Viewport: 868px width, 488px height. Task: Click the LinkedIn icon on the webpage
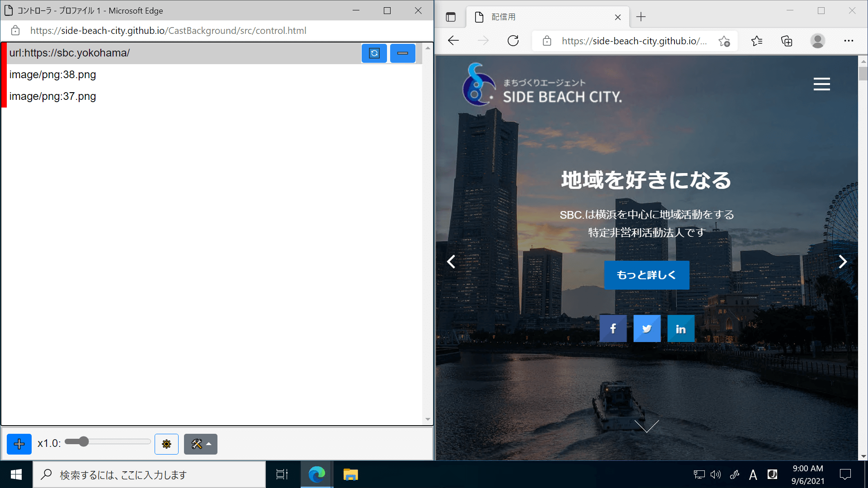[681, 328]
